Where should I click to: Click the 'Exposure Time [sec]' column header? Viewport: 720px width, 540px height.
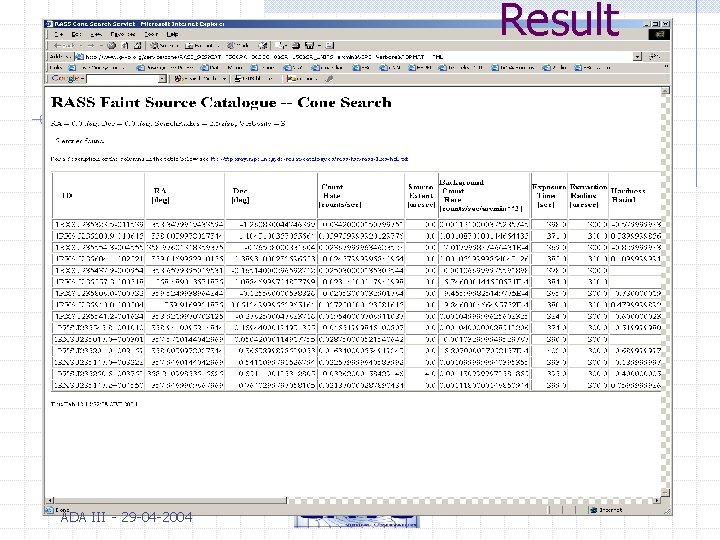549,196
